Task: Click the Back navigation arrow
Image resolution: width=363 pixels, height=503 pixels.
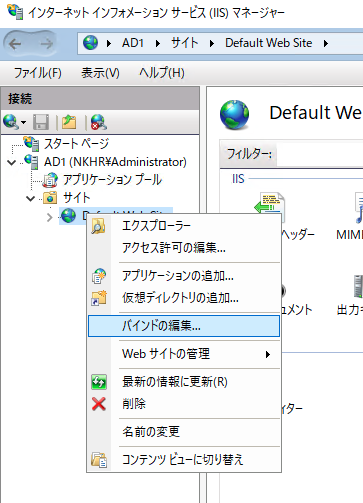Action: [x=15, y=43]
